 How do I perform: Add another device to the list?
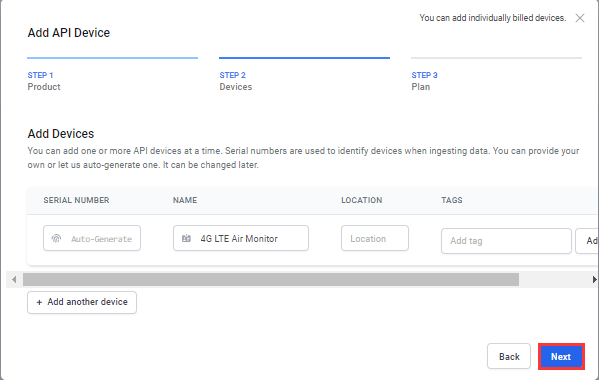[x=82, y=302]
